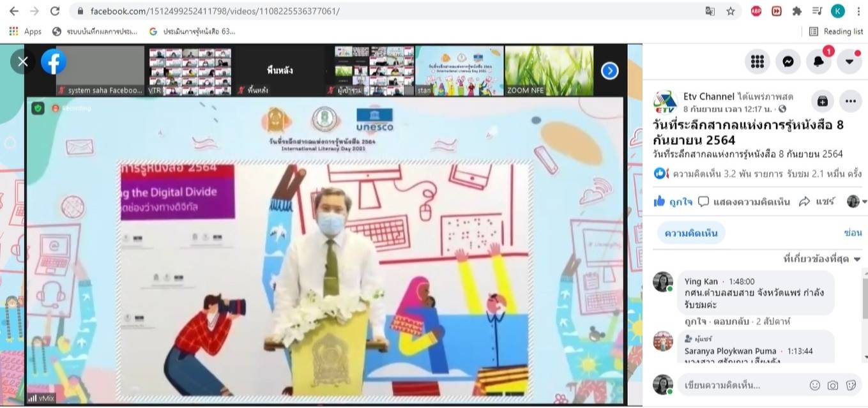Select the comments tab pill
This screenshot has height=408, width=868.
[691, 233]
